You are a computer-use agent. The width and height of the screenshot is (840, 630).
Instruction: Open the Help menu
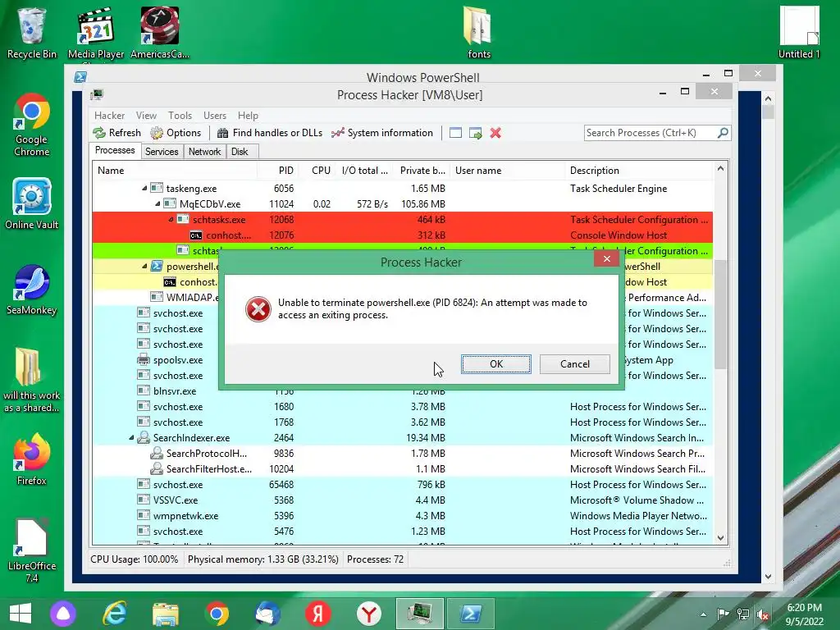pyautogui.click(x=248, y=116)
